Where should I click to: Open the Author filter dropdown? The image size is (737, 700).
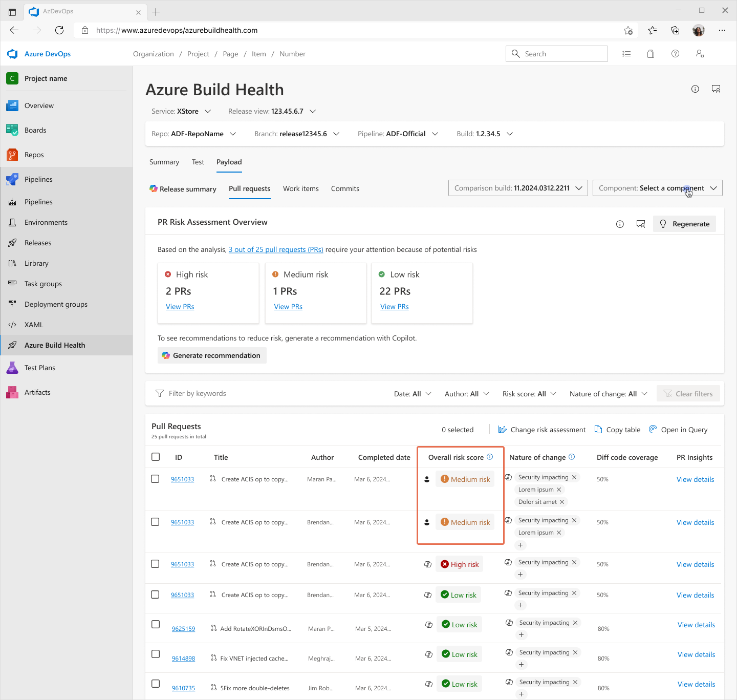(467, 394)
